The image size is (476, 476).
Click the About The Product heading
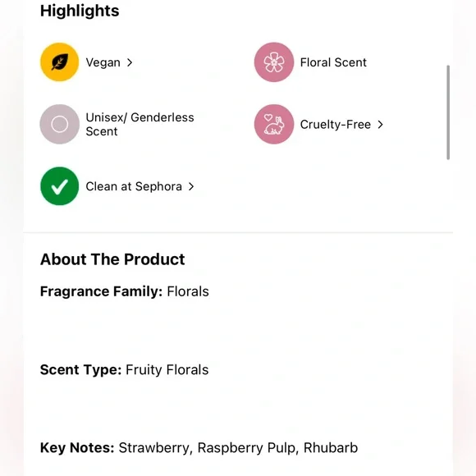pyautogui.click(x=112, y=259)
